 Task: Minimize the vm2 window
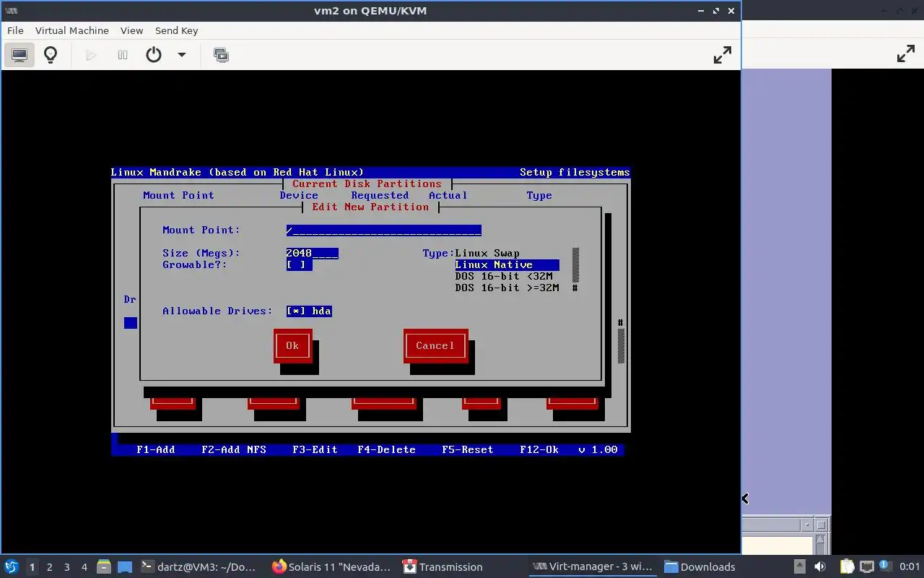point(702,11)
